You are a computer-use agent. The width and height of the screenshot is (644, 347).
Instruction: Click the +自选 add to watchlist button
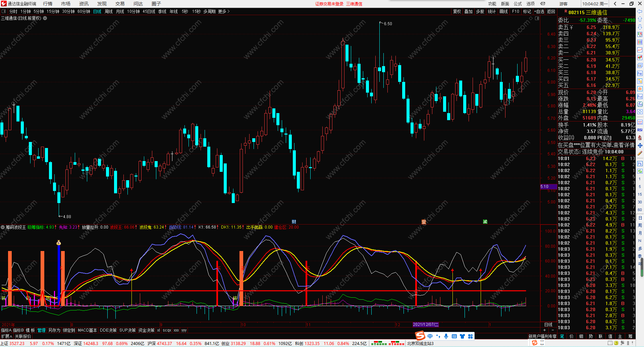click(539, 11)
